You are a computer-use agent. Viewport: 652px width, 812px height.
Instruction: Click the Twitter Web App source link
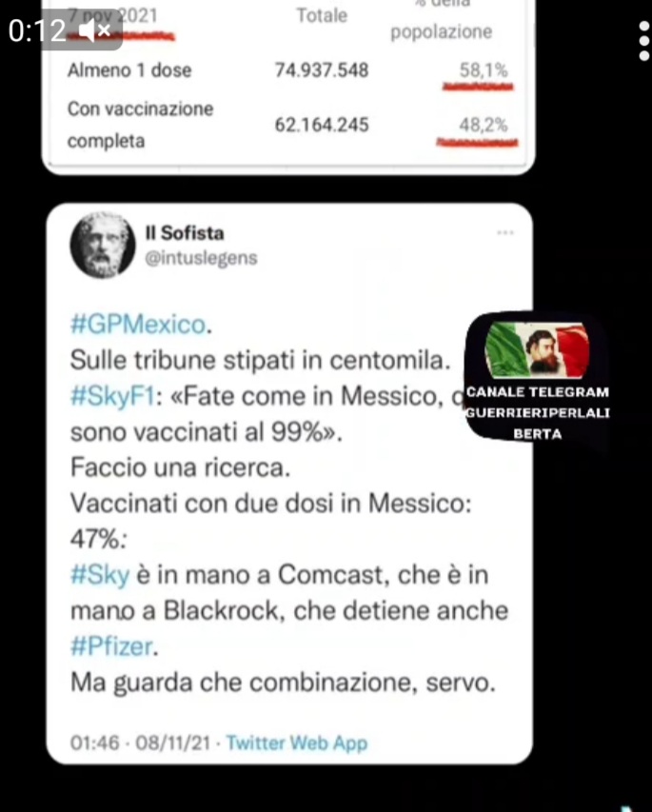(297, 743)
